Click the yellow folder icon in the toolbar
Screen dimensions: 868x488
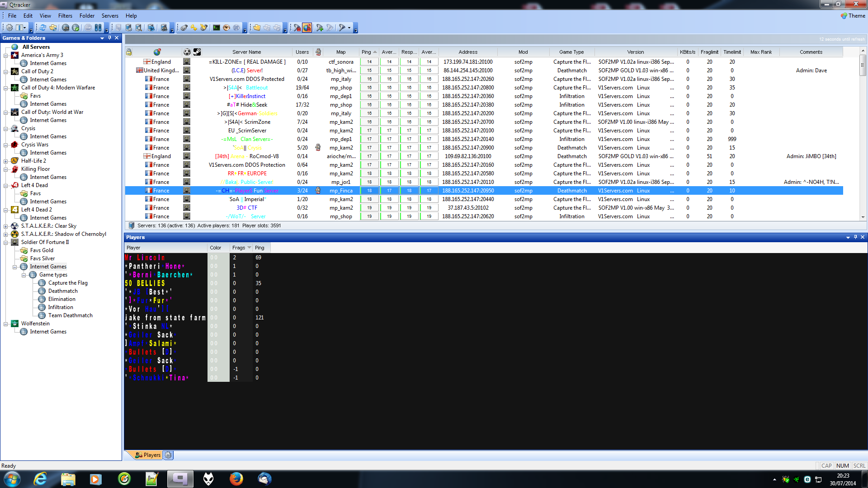click(257, 28)
